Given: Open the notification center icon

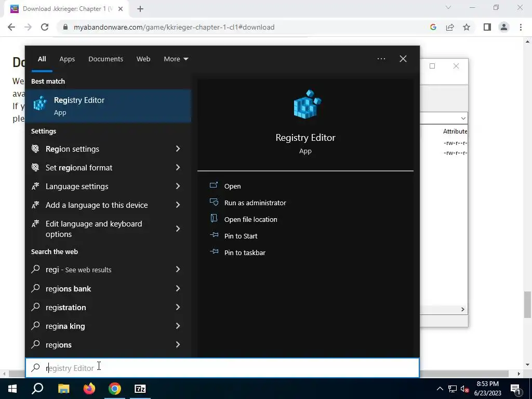Looking at the screenshot, I should [x=516, y=389].
